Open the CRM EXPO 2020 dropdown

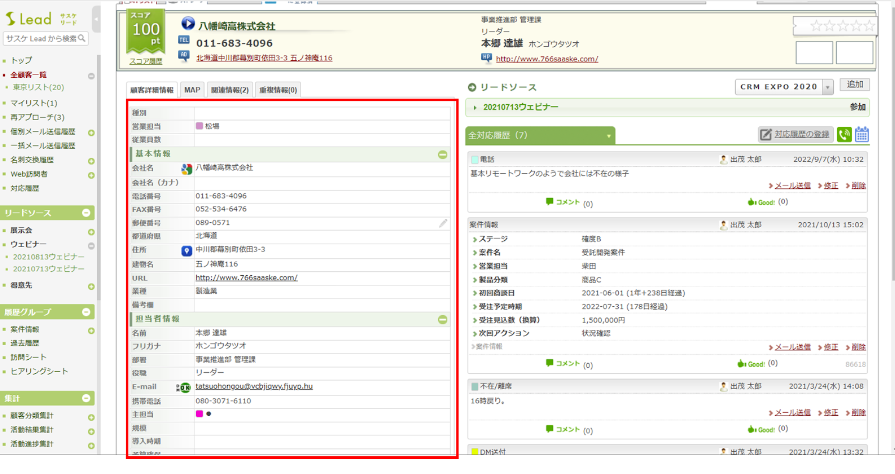(827, 86)
